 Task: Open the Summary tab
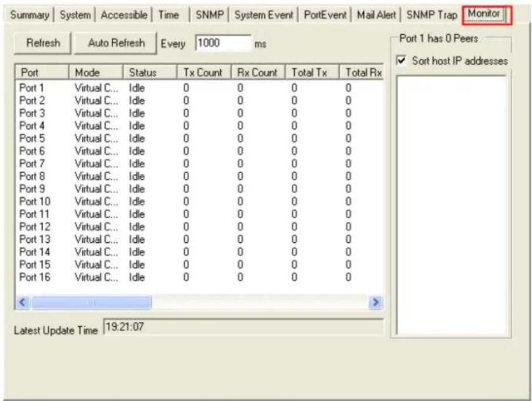tap(30, 15)
